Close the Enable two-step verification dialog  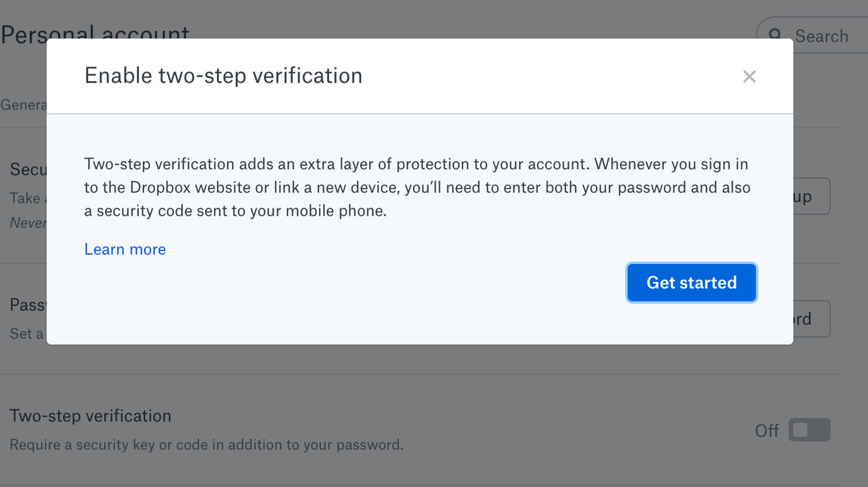pyautogui.click(x=749, y=77)
